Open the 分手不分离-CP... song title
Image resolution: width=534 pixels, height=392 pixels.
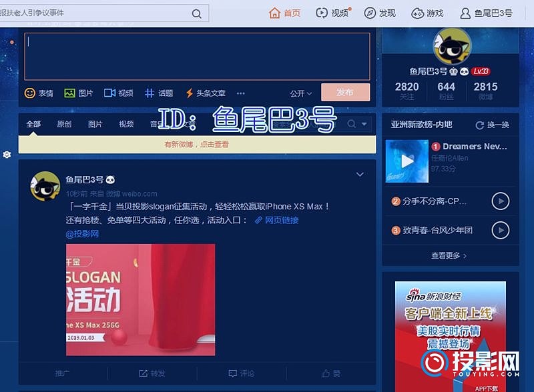pyautogui.click(x=435, y=201)
